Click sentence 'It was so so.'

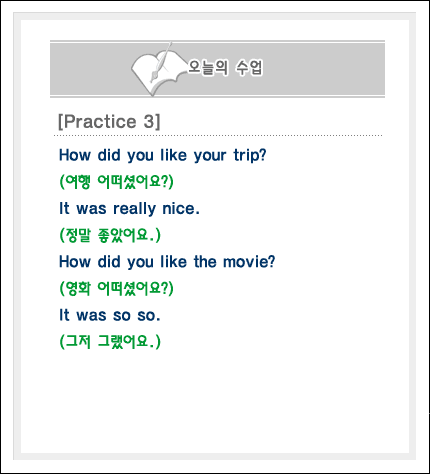(x=110, y=315)
